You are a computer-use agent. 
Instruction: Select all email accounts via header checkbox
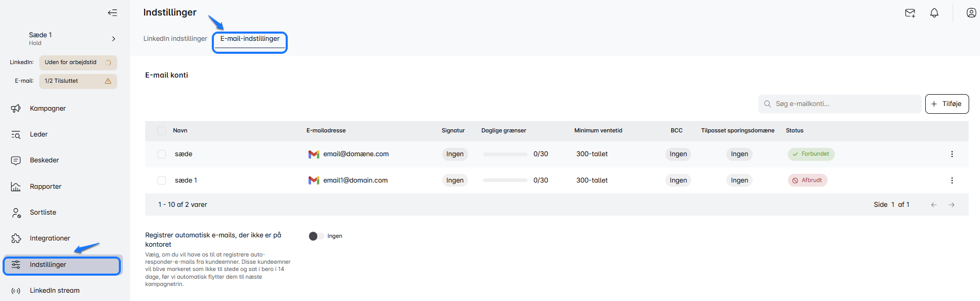(162, 131)
